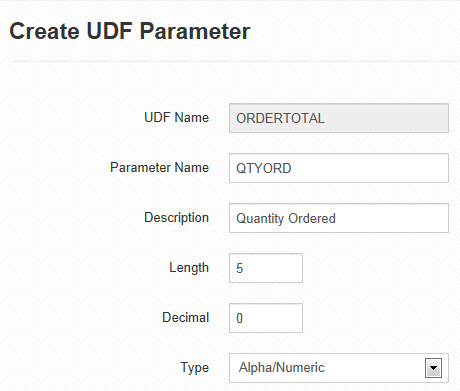Click the word 'UDF' in page heading
Screen dimensions: 460x391
coord(109,31)
